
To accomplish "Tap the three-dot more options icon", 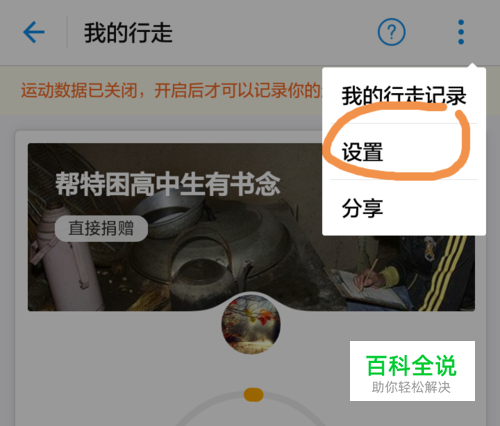I will point(461,32).
